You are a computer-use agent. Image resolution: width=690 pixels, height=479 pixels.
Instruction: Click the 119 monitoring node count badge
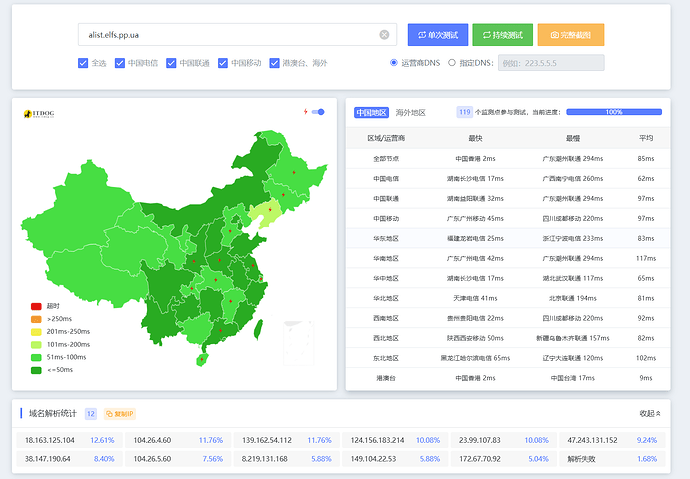tap(465, 112)
